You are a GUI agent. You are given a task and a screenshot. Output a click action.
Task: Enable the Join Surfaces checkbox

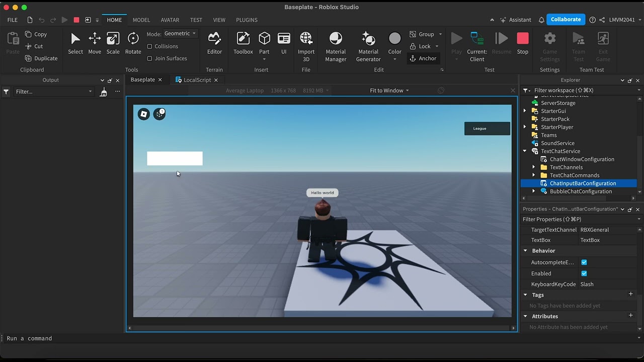pyautogui.click(x=149, y=58)
